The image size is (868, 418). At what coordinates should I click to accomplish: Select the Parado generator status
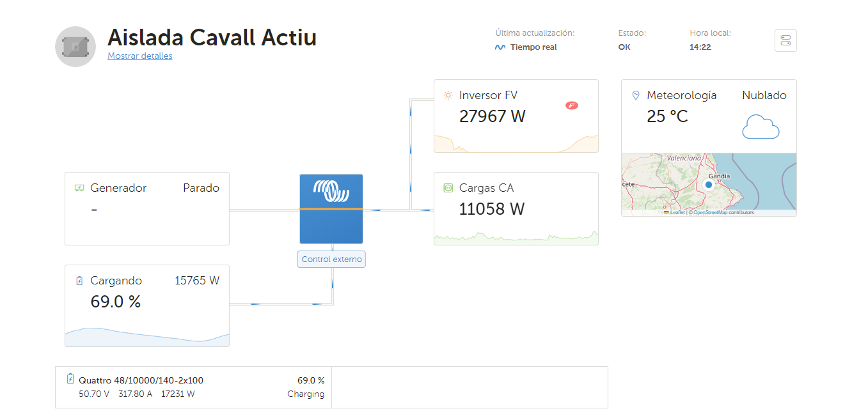[201, 188]
